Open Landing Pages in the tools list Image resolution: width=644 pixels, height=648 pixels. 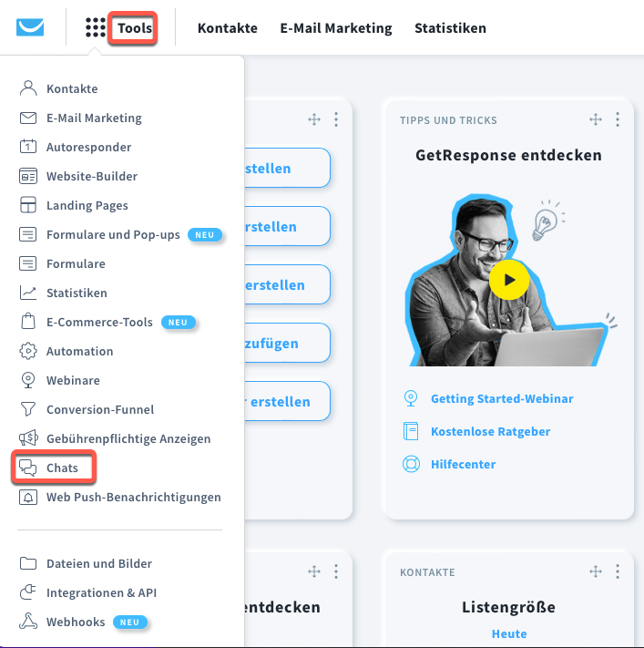[74, 205]
